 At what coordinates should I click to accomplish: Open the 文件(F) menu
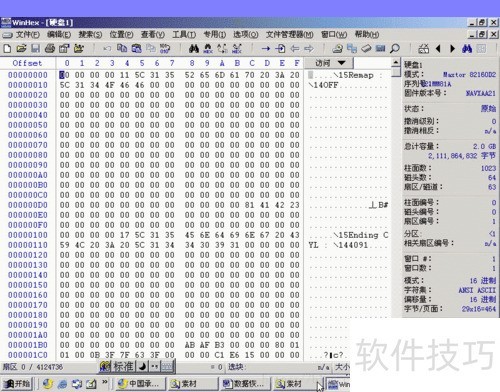[28, 34]
